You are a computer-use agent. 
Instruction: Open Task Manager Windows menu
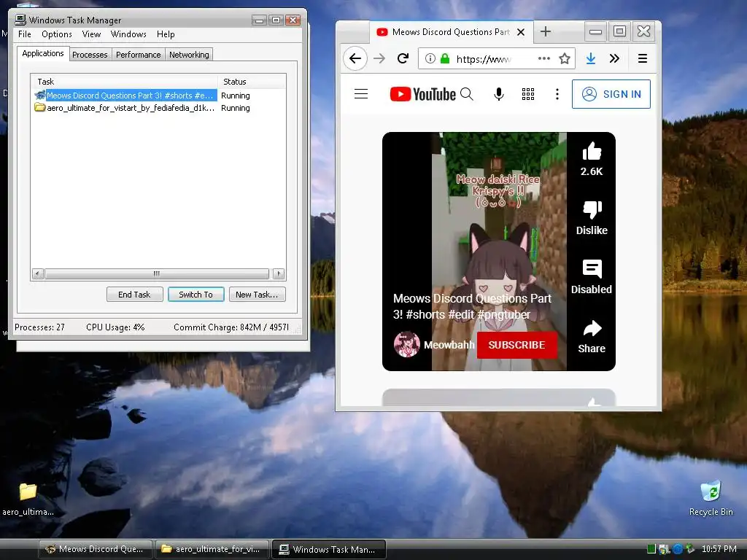tap(128, 34)
